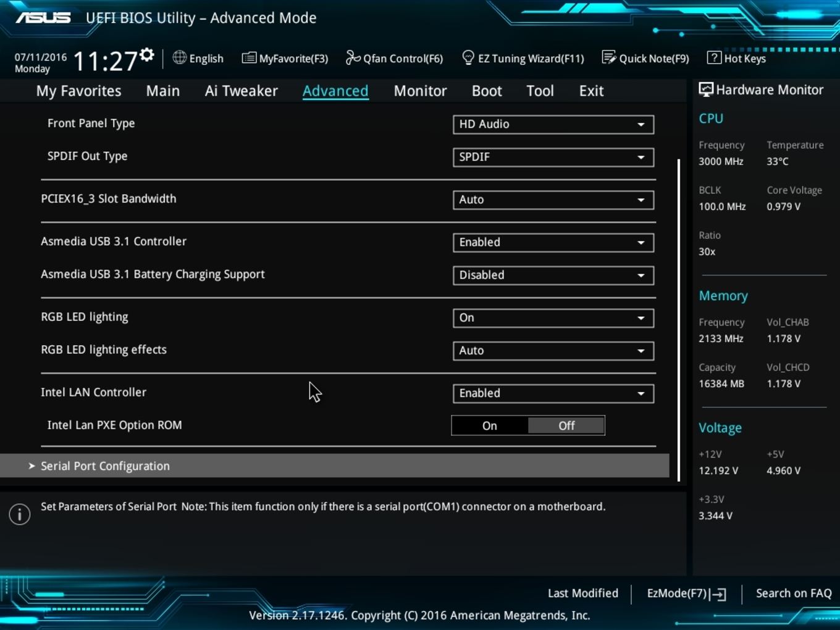Expand Serial Port Configuration submenu
This screenshot has height=630, width=840.
click(334, 466)
